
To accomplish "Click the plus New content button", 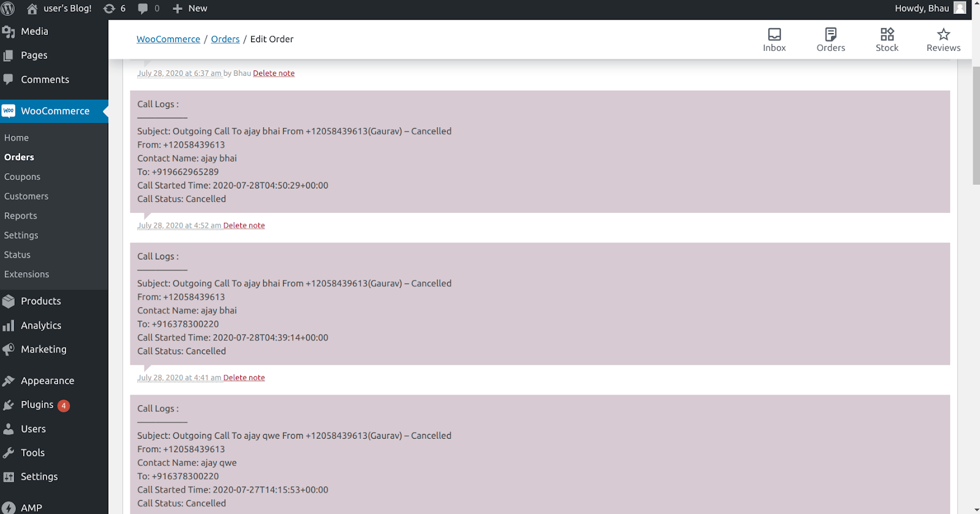I will point(190,9).
